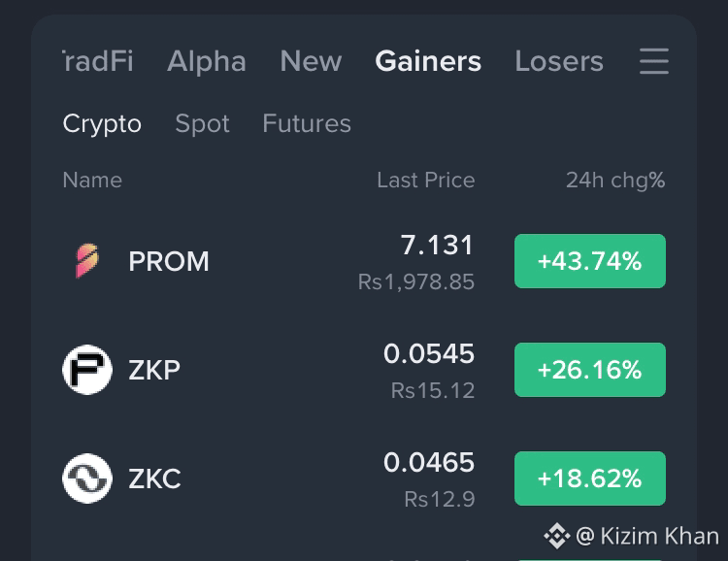Tap the ZKC coin logo
The width and height of the screenshot is (728, 561).
tap(87, 478)
